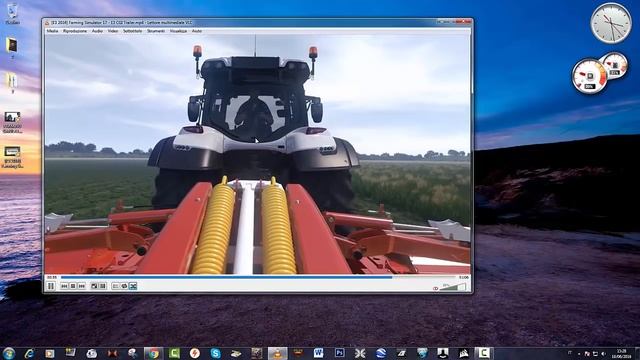Toggle the VLC playlist view
Screen dimensions: 640x360
(x=116, y=286)
